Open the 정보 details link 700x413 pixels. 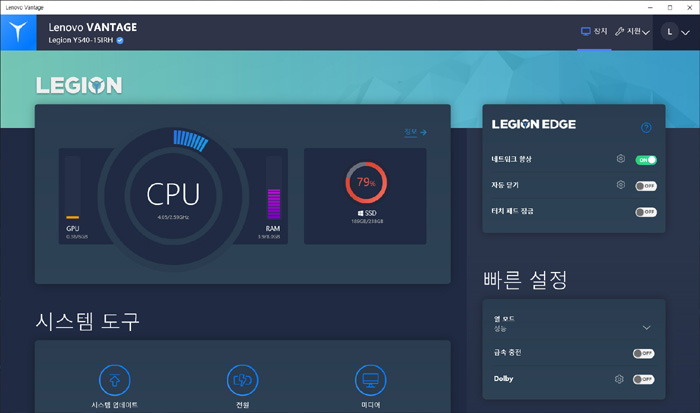(415, 132)
